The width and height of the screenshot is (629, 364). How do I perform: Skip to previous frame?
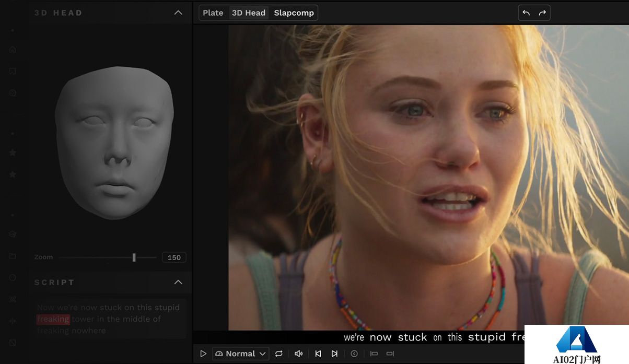318,354
